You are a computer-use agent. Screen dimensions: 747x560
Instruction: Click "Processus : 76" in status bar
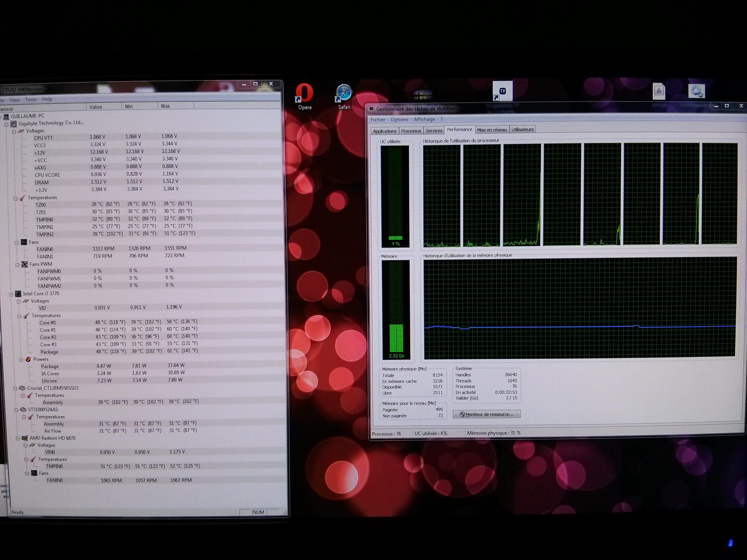tap(386, 434)
